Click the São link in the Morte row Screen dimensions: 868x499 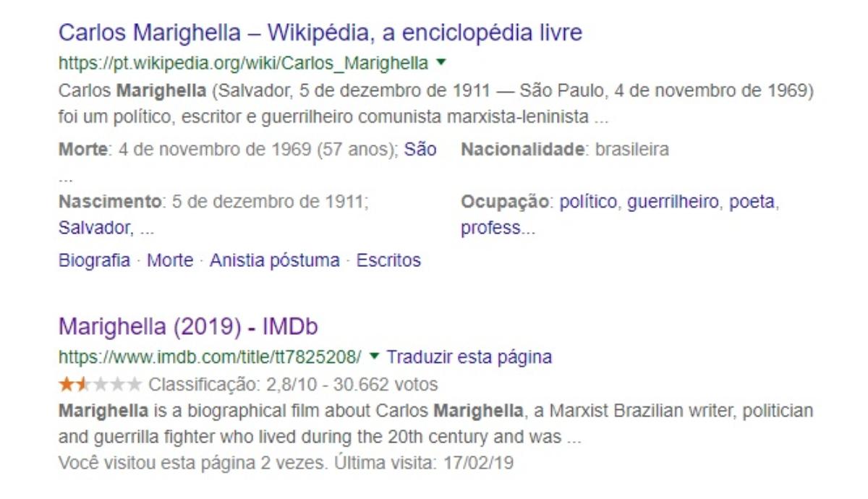click(x=420, y=150)
